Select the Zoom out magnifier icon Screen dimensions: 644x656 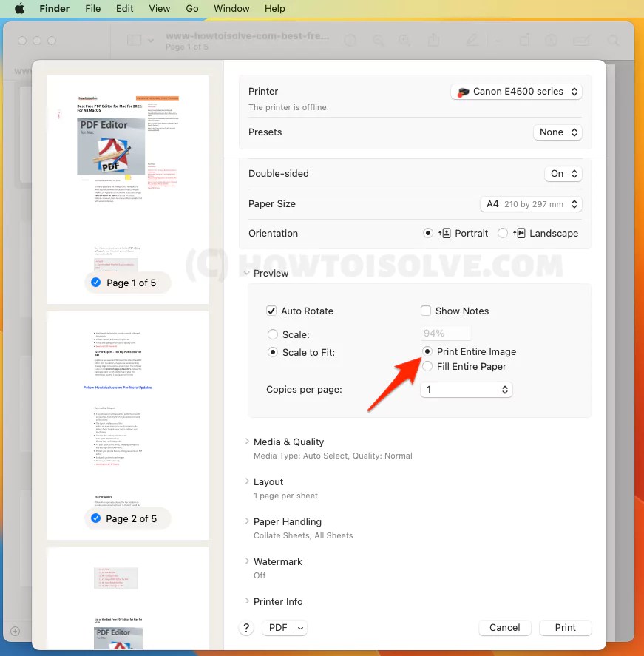[x=377, y=41]
